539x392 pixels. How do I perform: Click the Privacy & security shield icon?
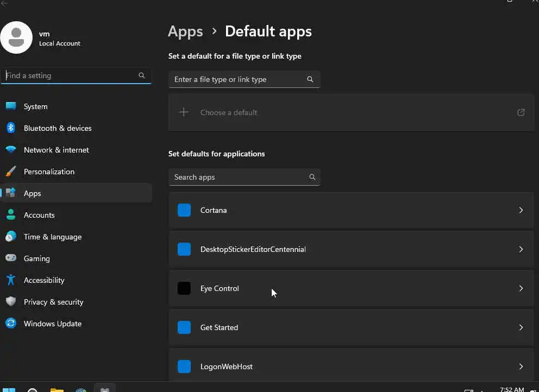click(x=11, y=302)
